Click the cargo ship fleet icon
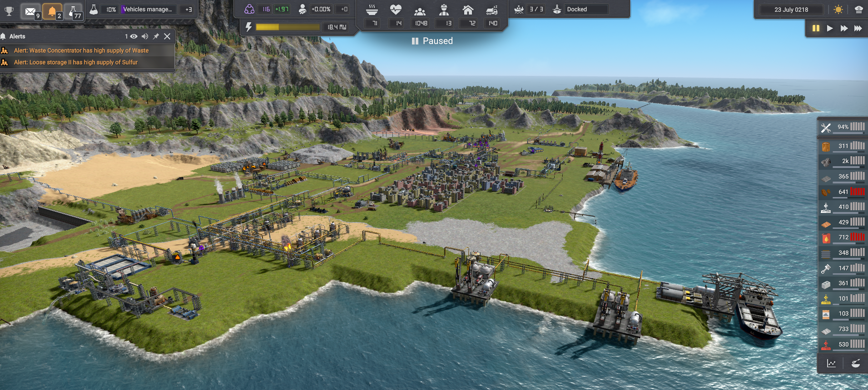Screen dimensions: 868x390 tap(519, 9)
